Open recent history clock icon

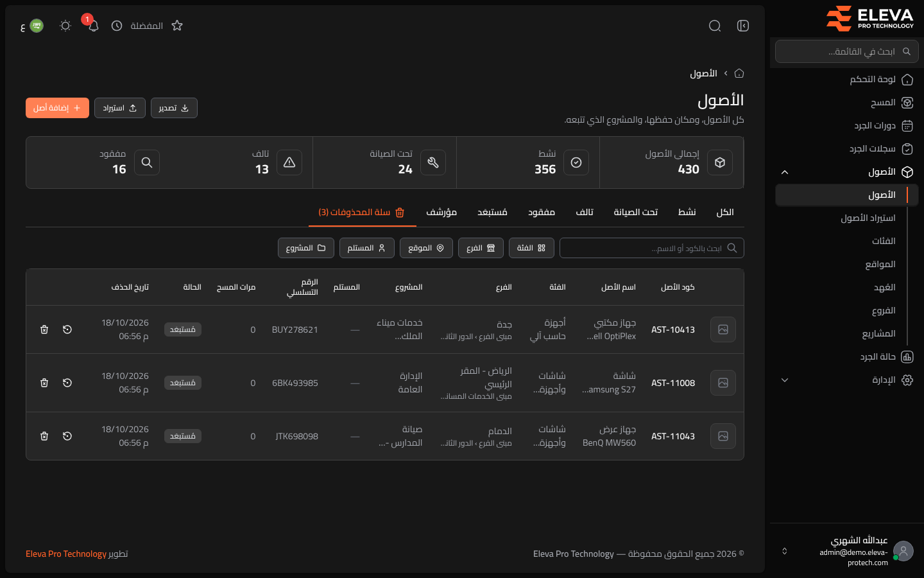117,26
